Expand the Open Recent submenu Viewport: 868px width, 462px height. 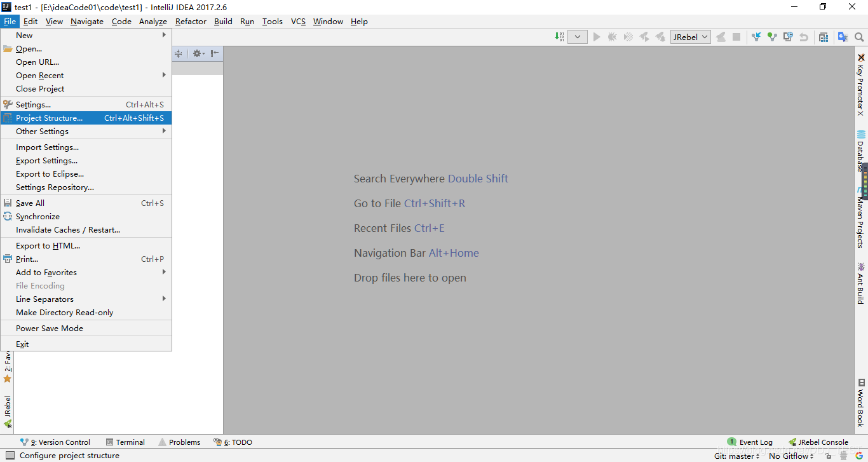click(86, 76)
